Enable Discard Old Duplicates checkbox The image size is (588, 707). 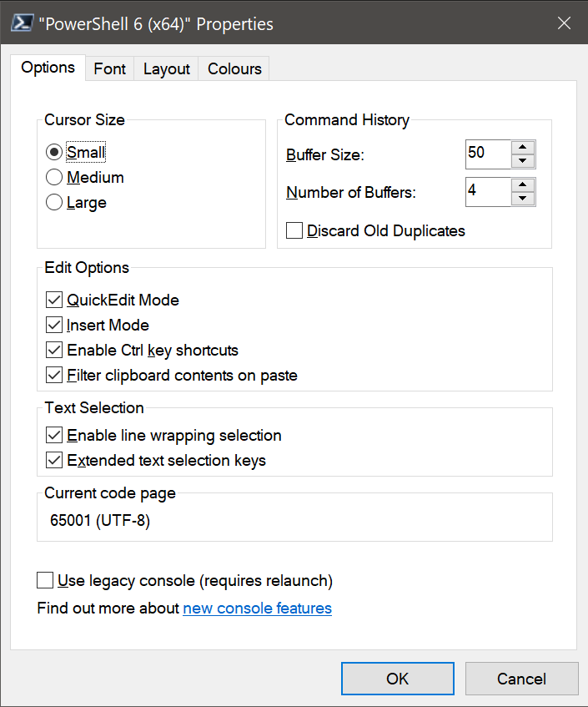(x=294, y=230)
